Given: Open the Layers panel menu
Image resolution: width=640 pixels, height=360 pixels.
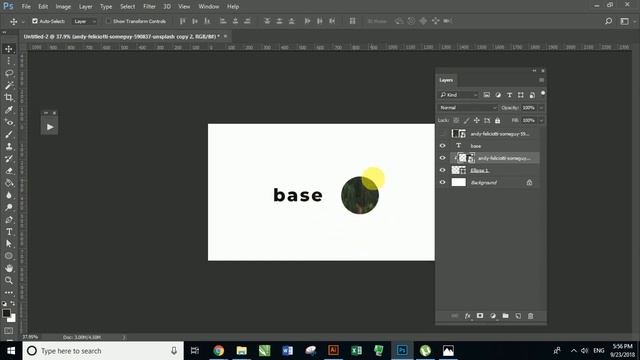Looking at the screenshot, I should 542,80.
